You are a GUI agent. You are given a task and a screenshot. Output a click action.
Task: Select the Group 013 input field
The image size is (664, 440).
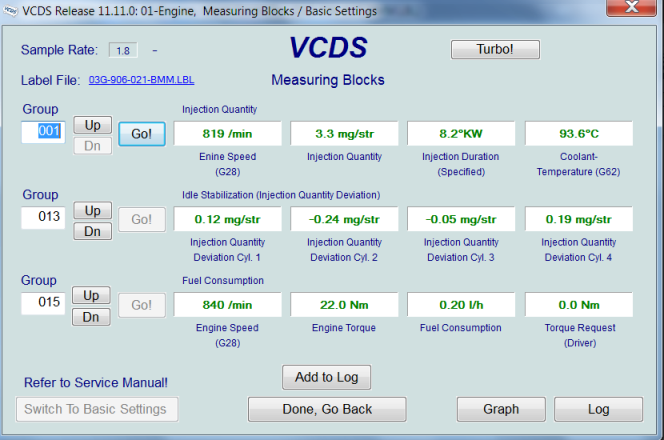point(43,217)
